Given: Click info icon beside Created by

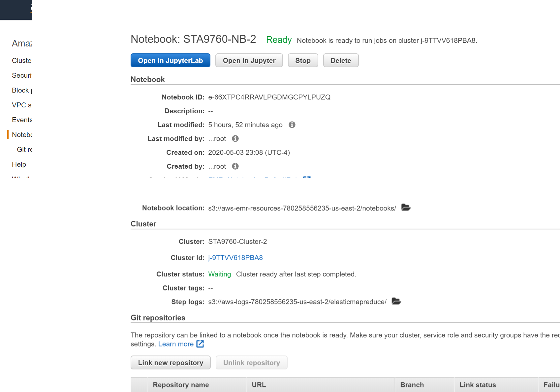Looking at the screenshot, I should 235,166.
